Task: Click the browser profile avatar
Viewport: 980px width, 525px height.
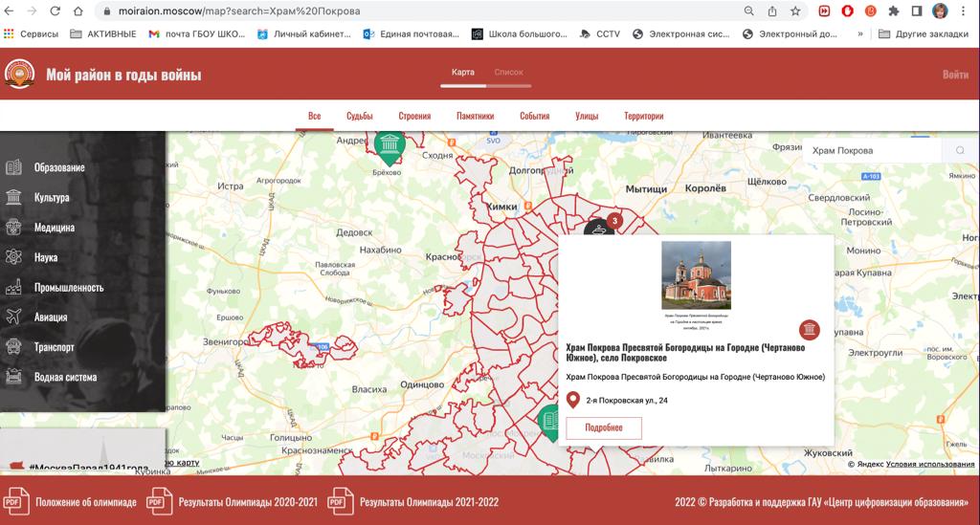Action: pyautogui.click(x=940, y=11)
